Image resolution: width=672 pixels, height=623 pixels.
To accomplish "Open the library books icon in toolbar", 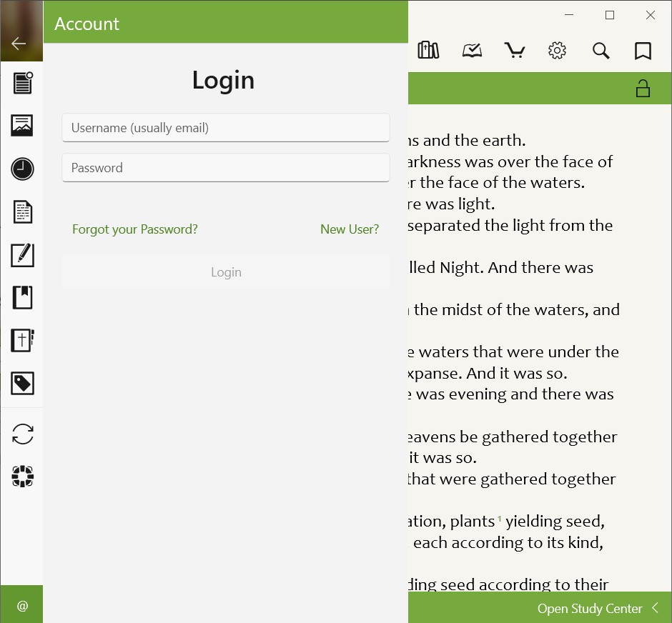I will 428,50.
